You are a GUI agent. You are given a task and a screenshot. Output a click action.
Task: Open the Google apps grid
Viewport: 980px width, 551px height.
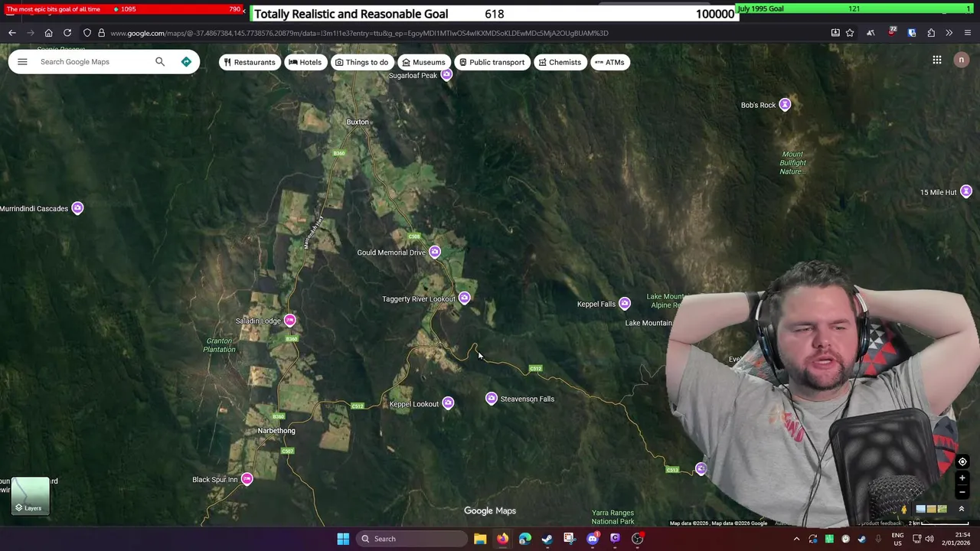point(937,60)
